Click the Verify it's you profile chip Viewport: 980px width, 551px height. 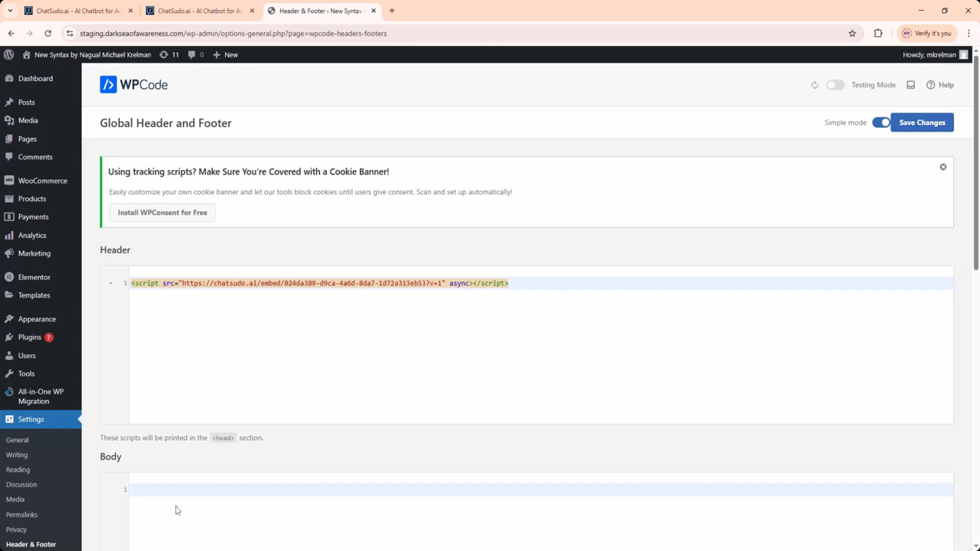pos(926,33)
